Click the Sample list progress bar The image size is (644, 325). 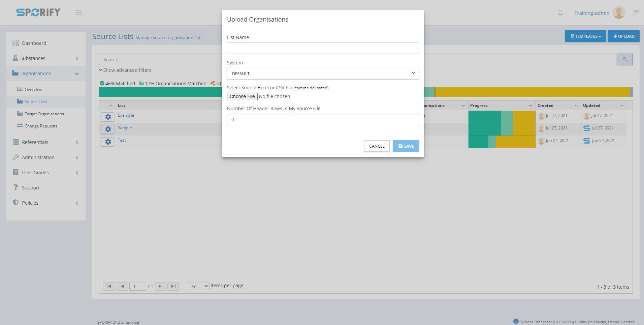click(x=502, y=129)
